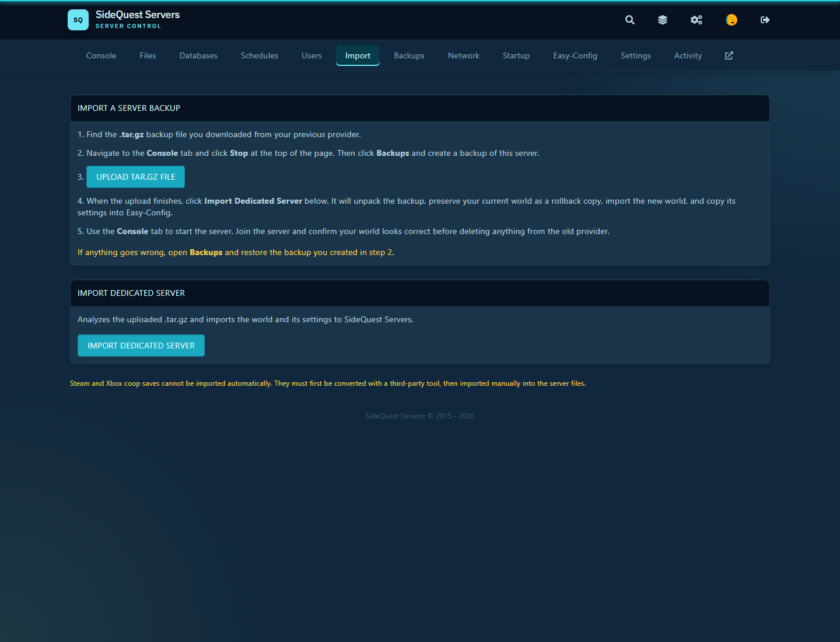This screenshot has height=642, width=840.
Task: Go to the Databases tab
Action: 198,55
